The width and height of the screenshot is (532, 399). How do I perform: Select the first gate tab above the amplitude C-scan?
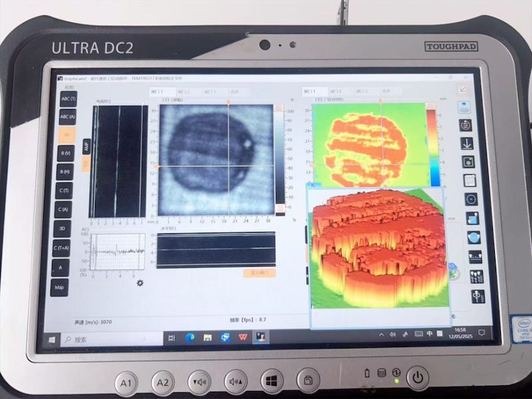(x=162, y=92)
